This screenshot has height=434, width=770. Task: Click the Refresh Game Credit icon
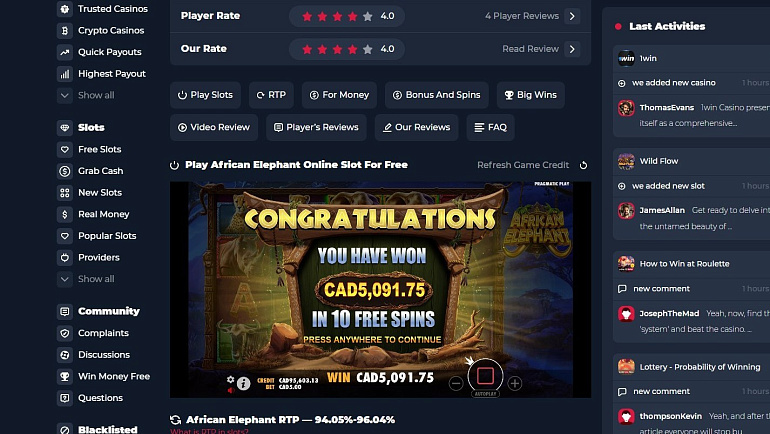(583, 165)
